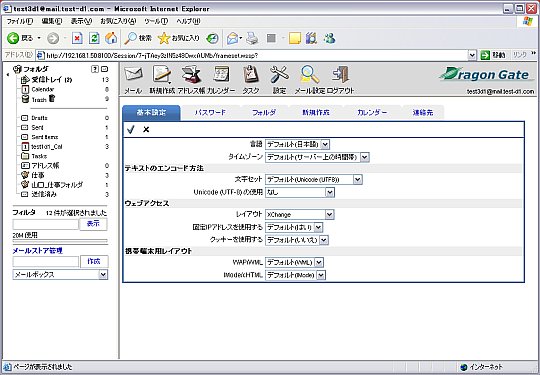Expand the address bar history dropdown
The height and width of the screenshot is (375, 540).
click(x=472, y=55)
